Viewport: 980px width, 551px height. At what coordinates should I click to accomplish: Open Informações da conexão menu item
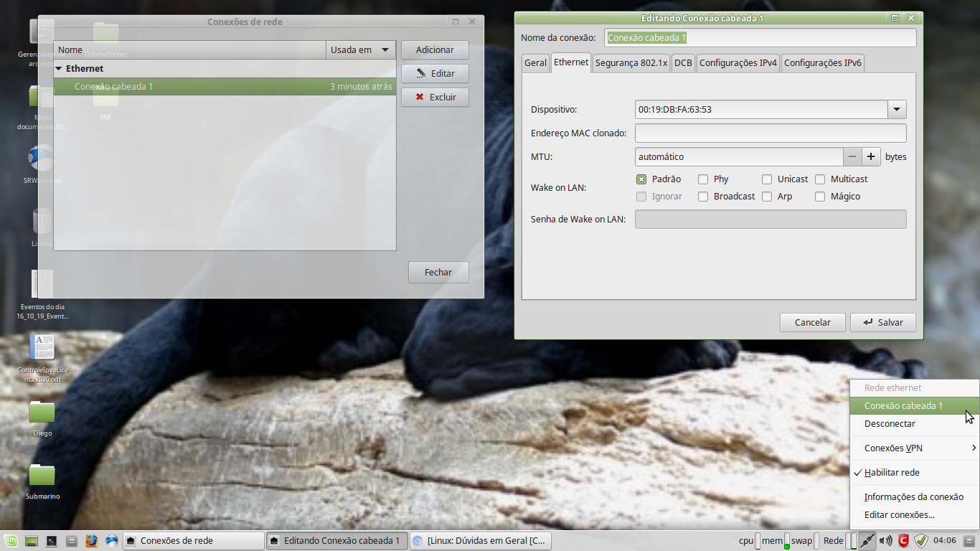[x=914, y=497]
